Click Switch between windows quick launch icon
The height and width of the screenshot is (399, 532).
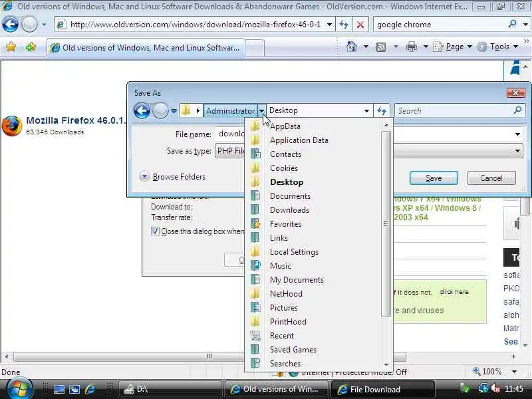click(74, 389)
